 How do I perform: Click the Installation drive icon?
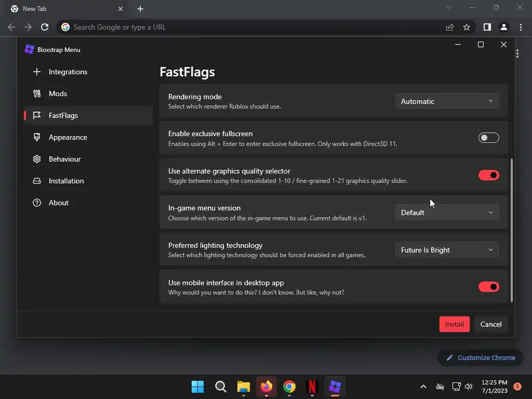click(37, 181)
